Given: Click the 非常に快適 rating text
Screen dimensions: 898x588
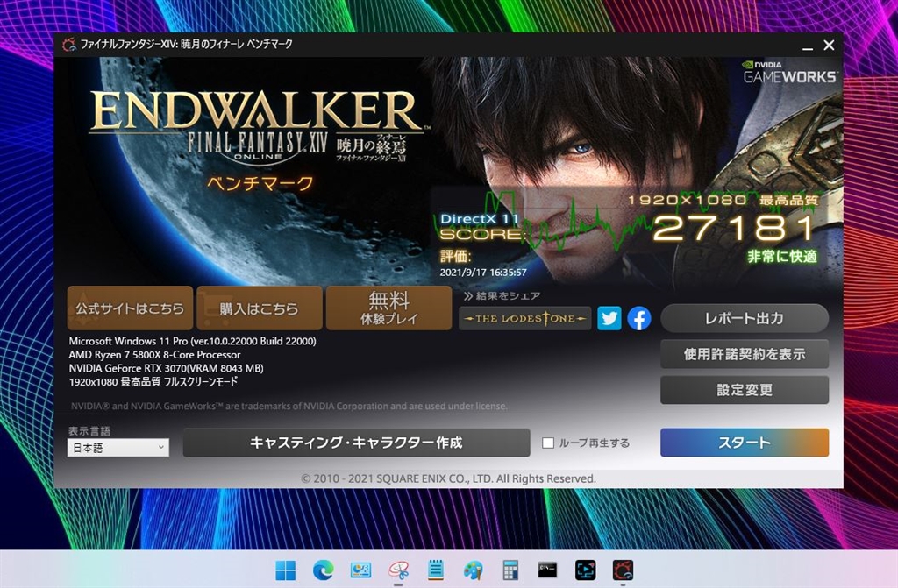Looking at the screenshot, I should pos(781,257).
